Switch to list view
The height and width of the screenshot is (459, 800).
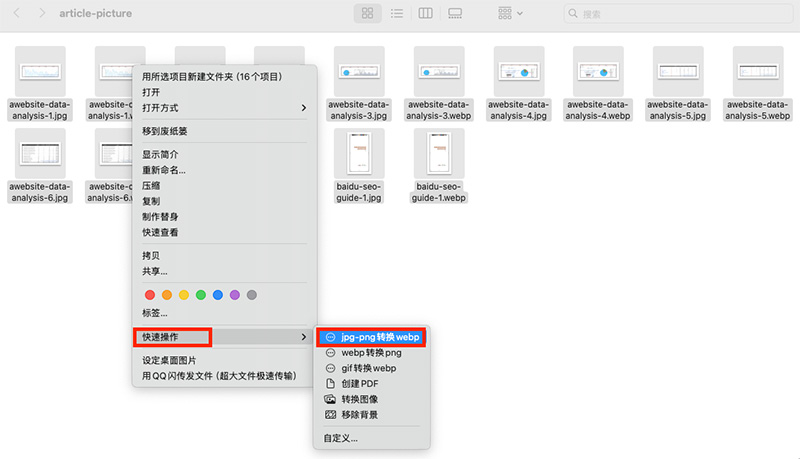pyautogui.click(x=396, y=13)
